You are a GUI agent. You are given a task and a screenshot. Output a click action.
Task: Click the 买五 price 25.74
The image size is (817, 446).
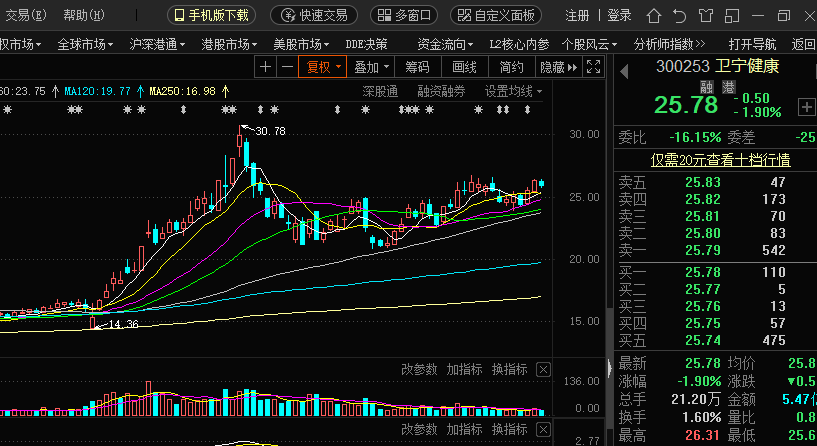[x=703, y=340]
